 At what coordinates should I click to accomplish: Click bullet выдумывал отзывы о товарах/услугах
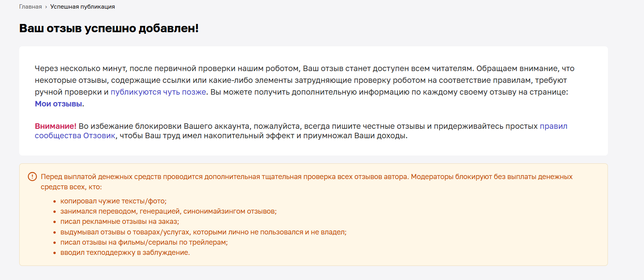tap(203, 232)
